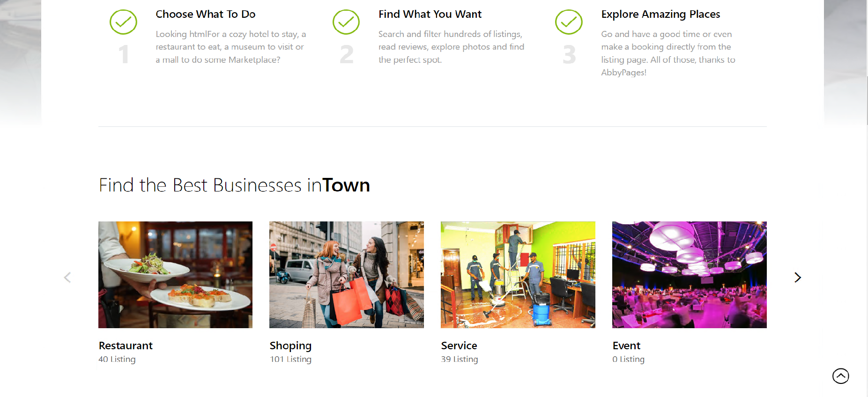Screen dimensions: 868x397
Task: Click the checkmark icon next to Find What You Want
Action: point(346,22)
